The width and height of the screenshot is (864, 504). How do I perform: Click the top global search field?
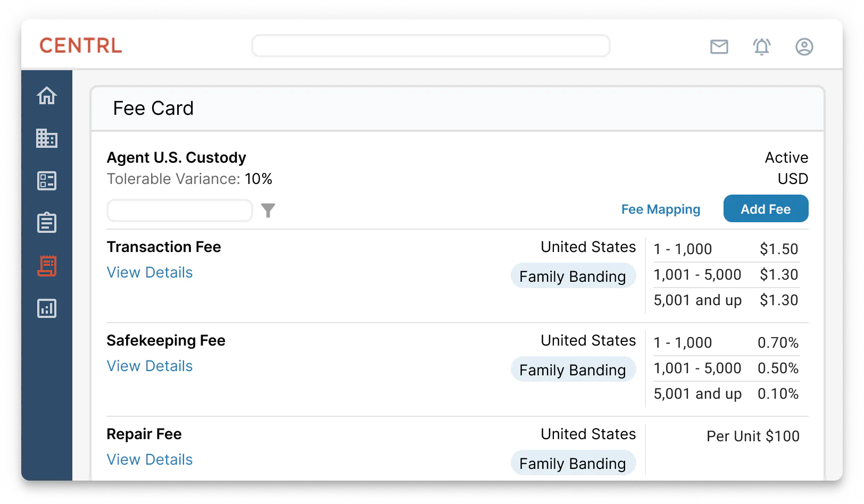coord(430,46)
